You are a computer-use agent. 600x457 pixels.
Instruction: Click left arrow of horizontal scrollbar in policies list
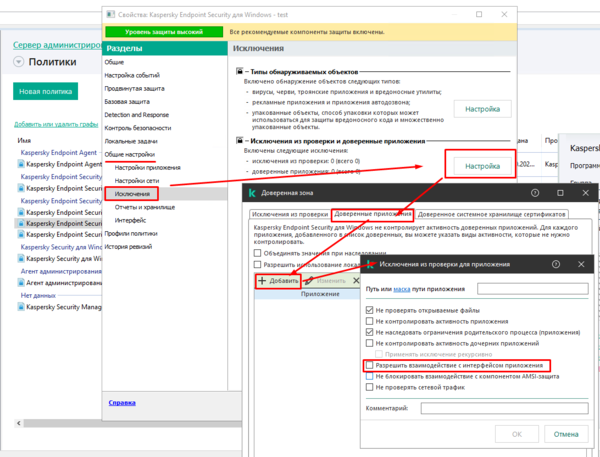pyautogui.click(x=19, y=423)
